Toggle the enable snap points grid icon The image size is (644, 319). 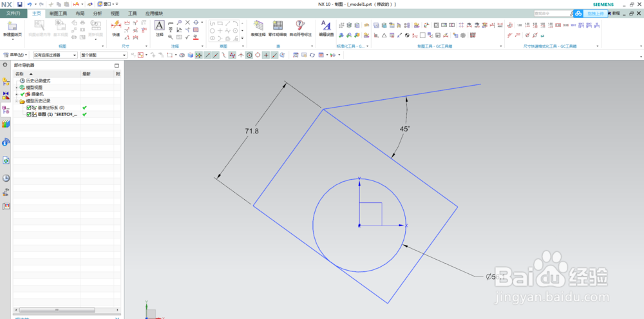(199, 55)
